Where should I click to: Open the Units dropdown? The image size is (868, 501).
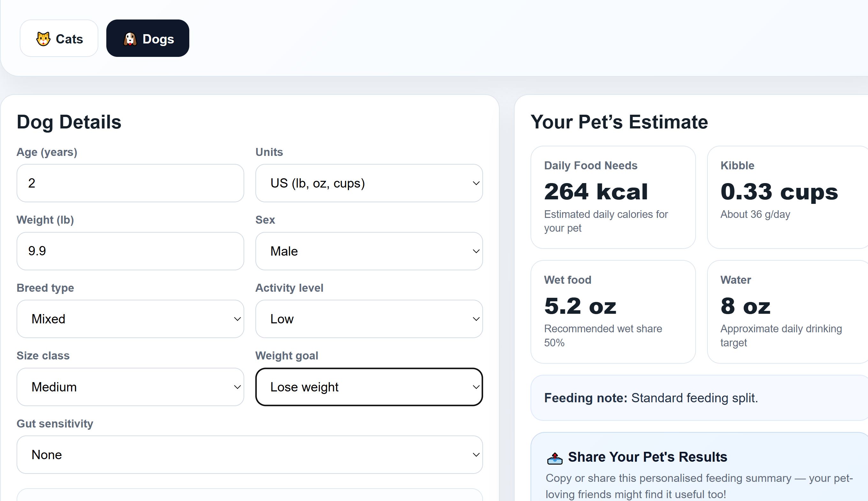click(x=369, y=183)
